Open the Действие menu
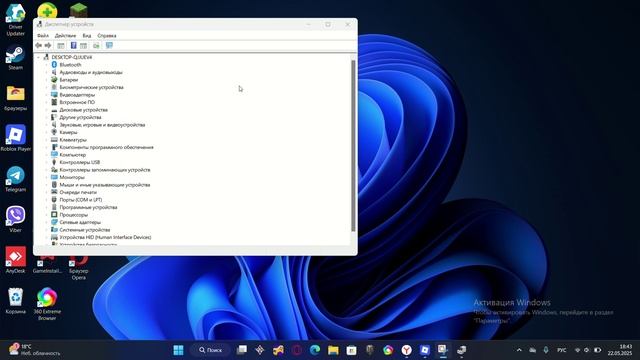 65,36
